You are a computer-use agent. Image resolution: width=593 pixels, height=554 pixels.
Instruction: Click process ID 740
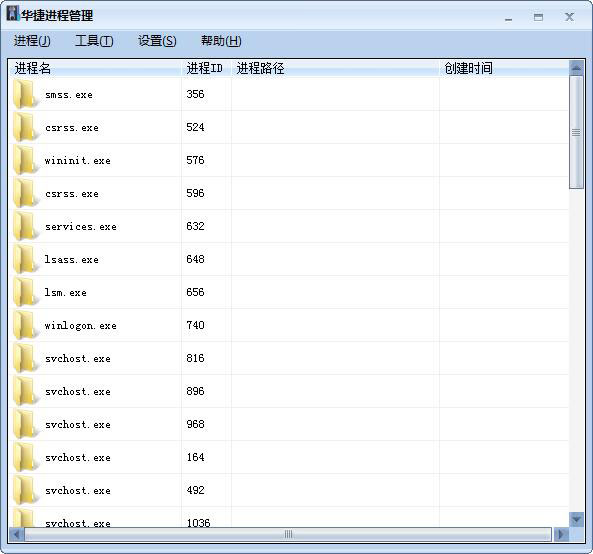point(195,325)
